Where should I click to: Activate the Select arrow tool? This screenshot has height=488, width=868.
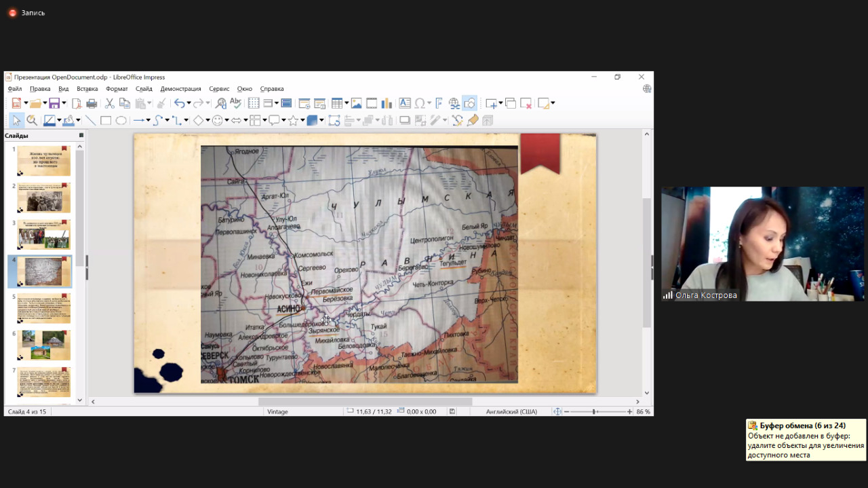tap(16, 121)
